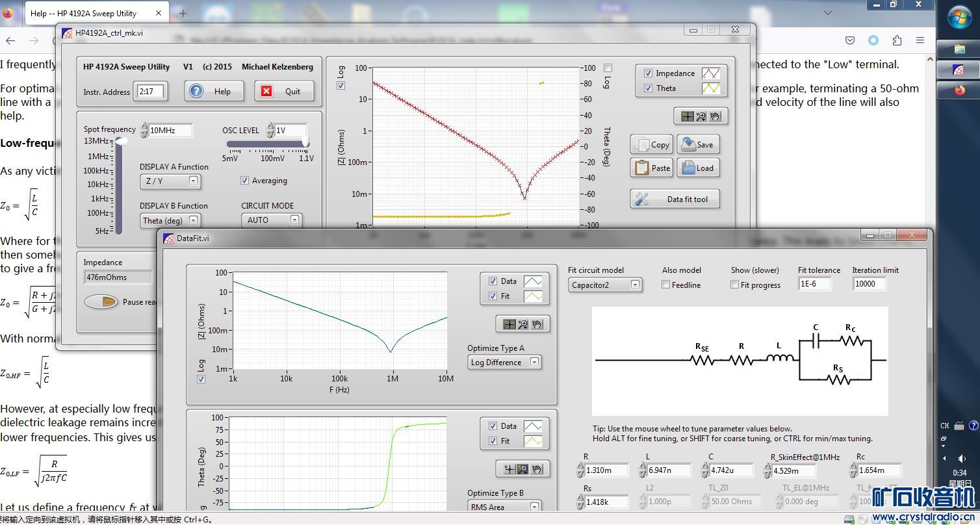Click the Fit tolerance input field

(815, 284)
